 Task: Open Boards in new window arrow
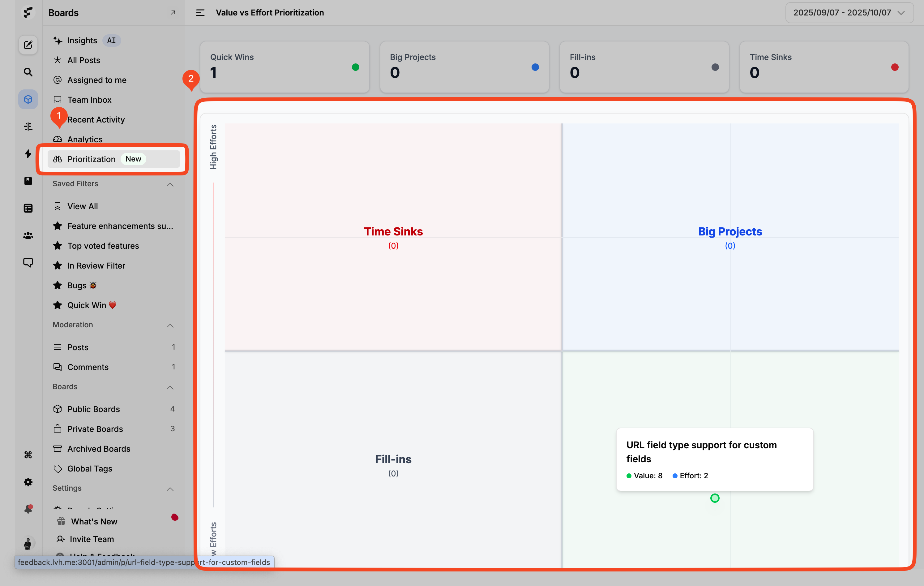173,13
